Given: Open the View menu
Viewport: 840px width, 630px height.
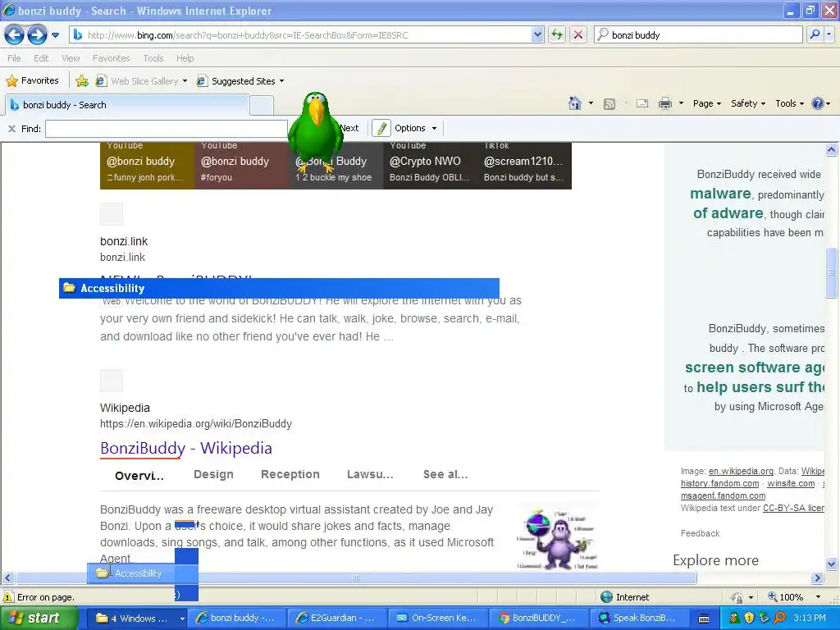Looking at the screenshot, I should pos(71,58).
